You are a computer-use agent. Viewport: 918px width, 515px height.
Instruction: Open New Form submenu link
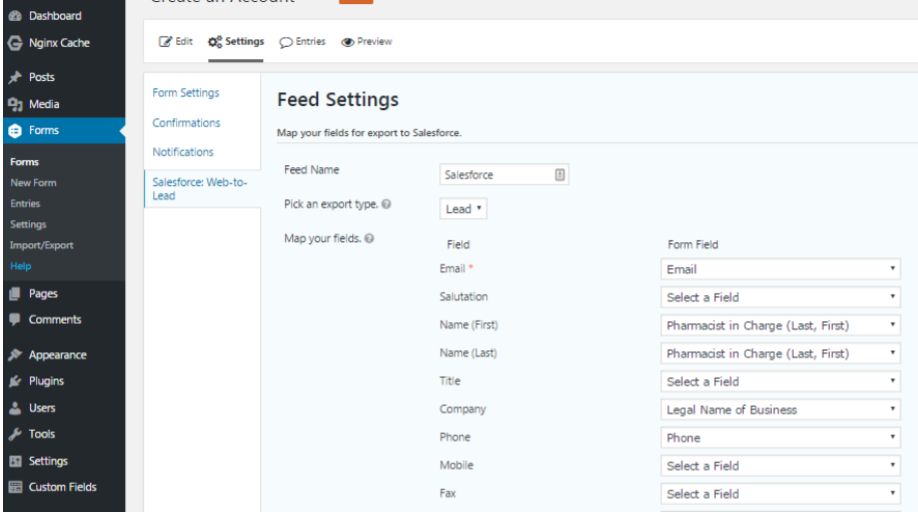coord(33,183)
